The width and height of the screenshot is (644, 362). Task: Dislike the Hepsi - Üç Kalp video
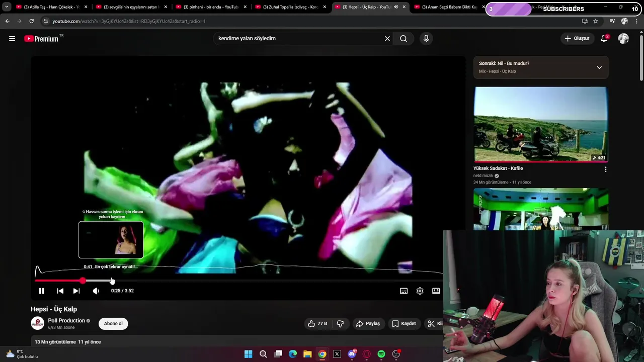[x=340, y=324]
